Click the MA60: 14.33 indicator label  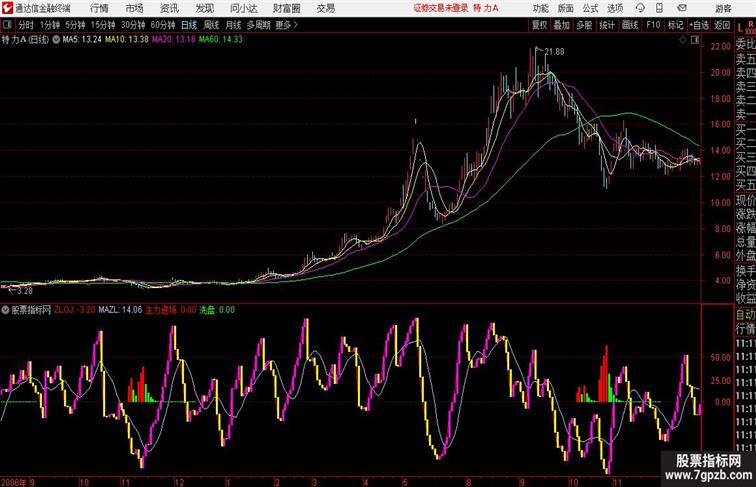[221, 40]
